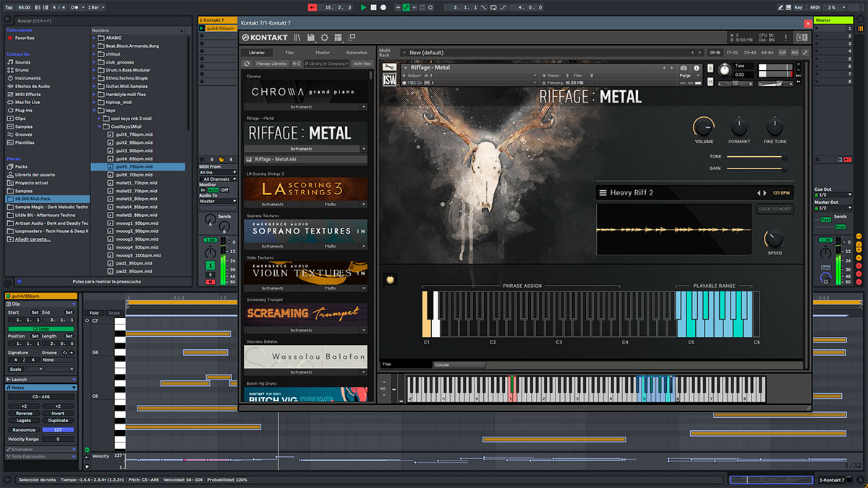Switch to the Monitor tab in Kontakt

(x=323, y=53)
